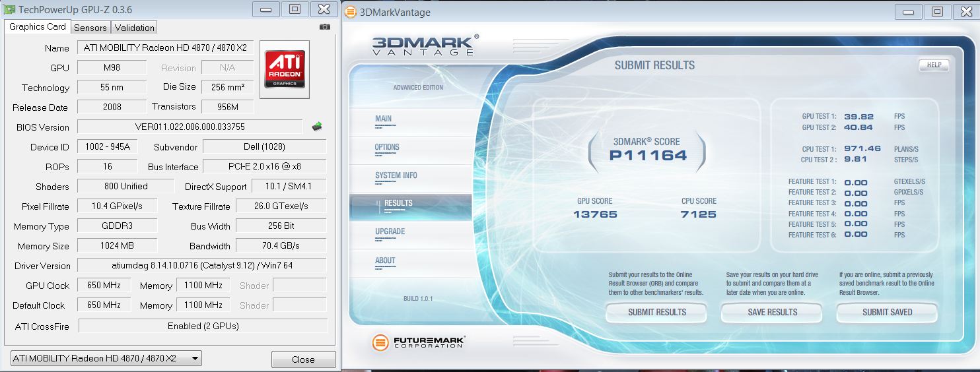980x372 pixels.
Task: Click the Technology field showing 55 nm
Action: pos(112,87)
